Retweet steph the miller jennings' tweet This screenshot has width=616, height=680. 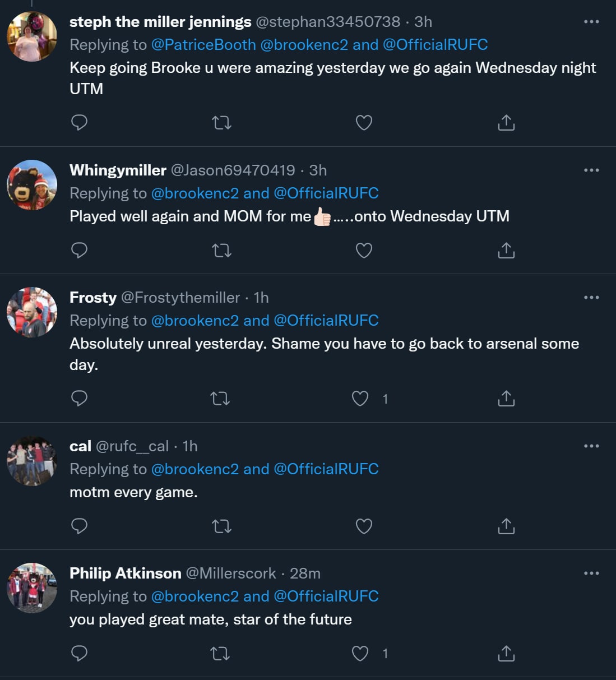221,122
